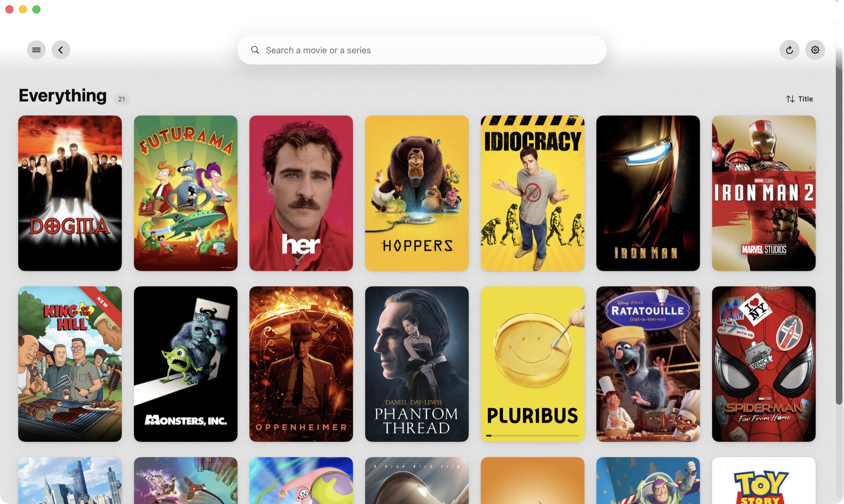Open the Dogma poster
Screen dimensions: 844x504
[70, 193]
